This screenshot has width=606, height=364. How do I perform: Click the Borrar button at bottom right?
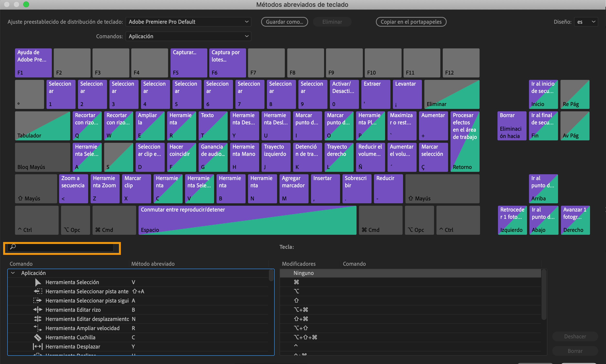575,351
